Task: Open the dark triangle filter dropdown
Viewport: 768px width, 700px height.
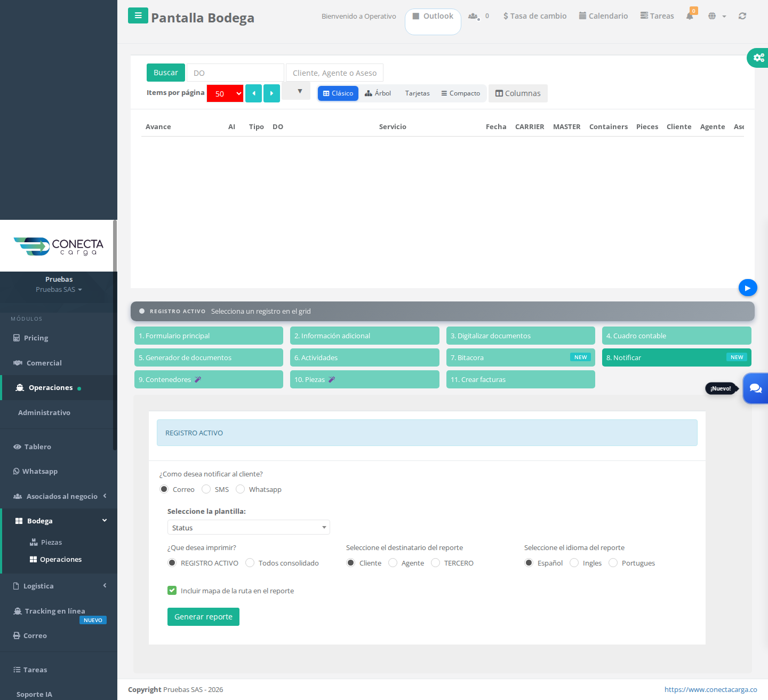Action: point(296,91)
